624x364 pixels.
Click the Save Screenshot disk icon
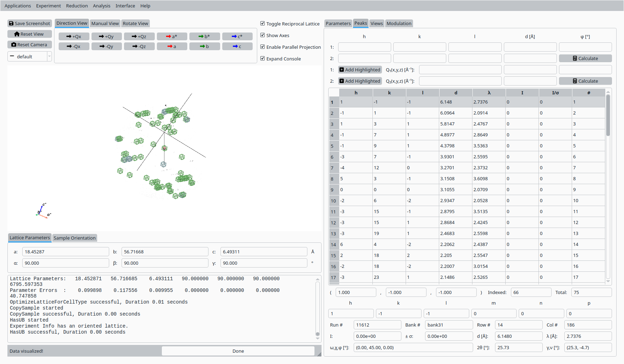point(11,23)
